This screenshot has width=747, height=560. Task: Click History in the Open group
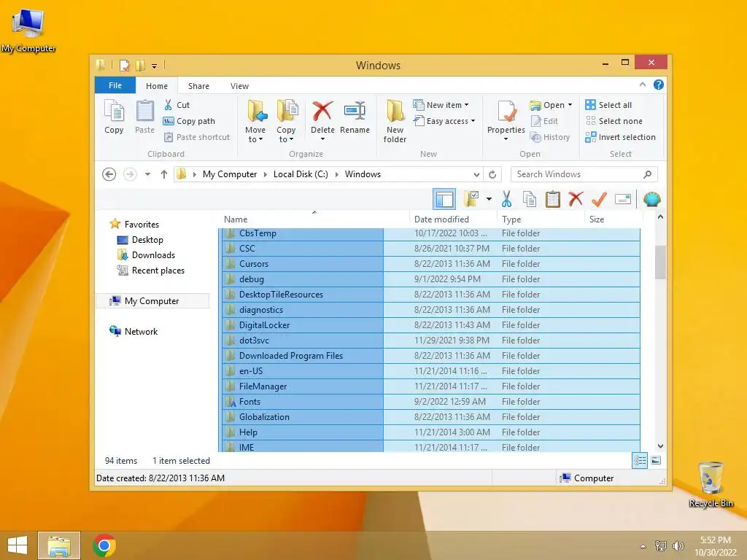(x=550, y=137)
